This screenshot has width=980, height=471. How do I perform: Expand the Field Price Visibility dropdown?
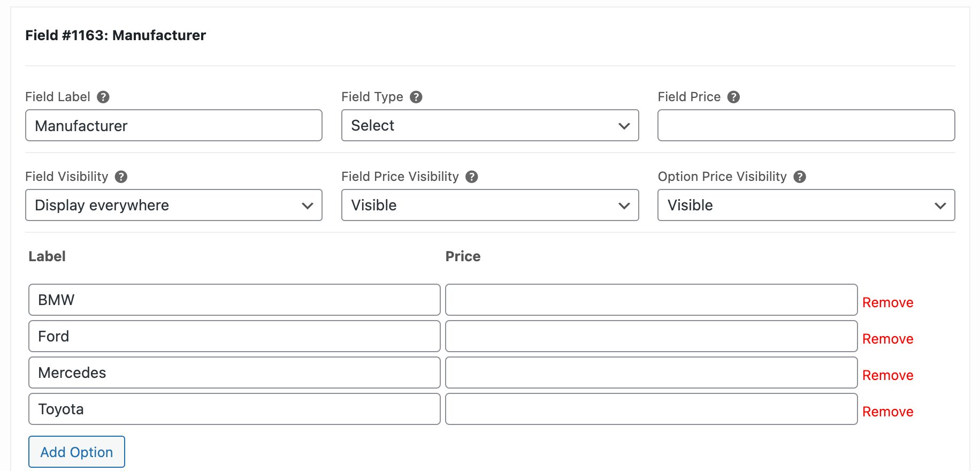(489, 205)
